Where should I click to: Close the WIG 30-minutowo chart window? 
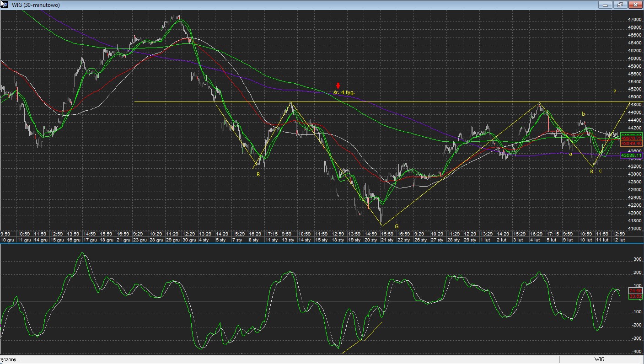click(635, 5)
